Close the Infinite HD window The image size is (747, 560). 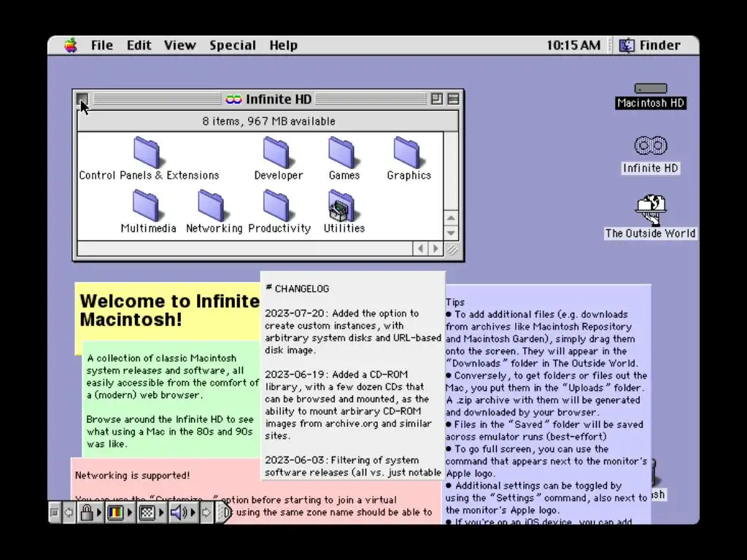82,99
